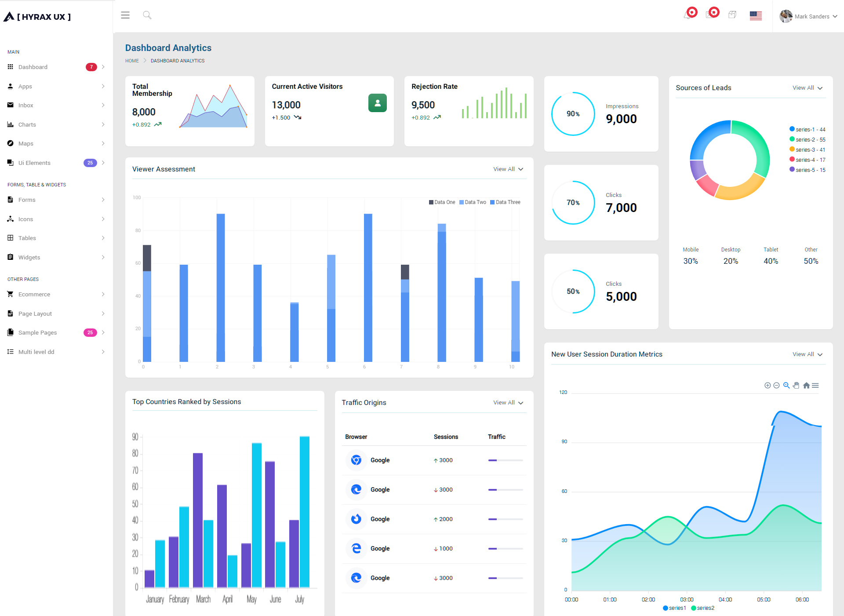Open the search magnifier icon

click(147, 15)
